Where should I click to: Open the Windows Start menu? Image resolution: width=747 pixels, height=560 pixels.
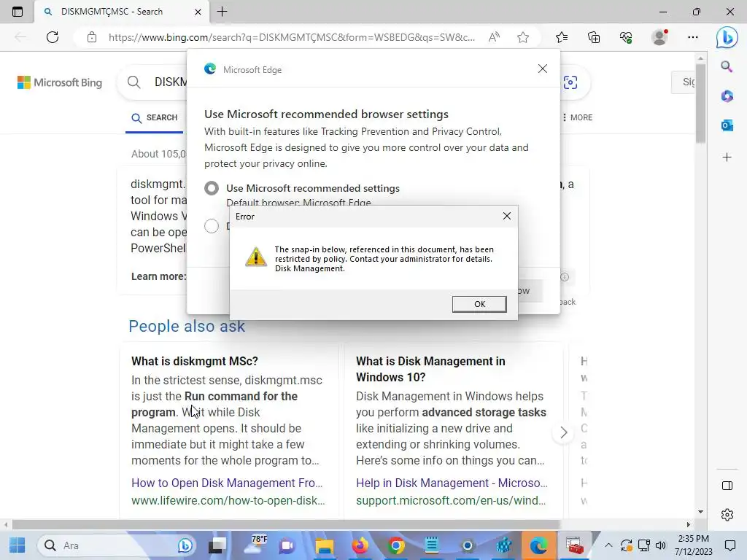[18, 545]
